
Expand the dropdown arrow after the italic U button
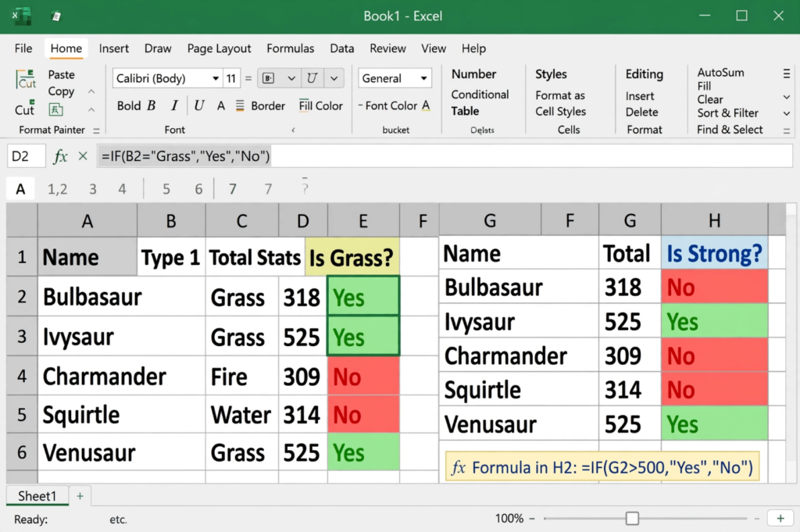coord(334,78)
